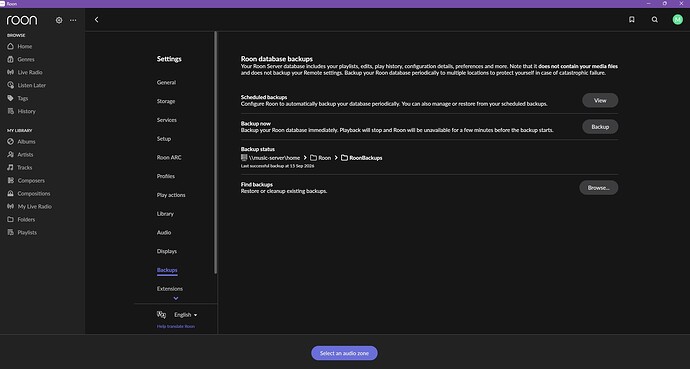The image size is (690, 369).
Task: Click \\music-server\home path text
Action: pyautogui.click(x=274, y=157)
